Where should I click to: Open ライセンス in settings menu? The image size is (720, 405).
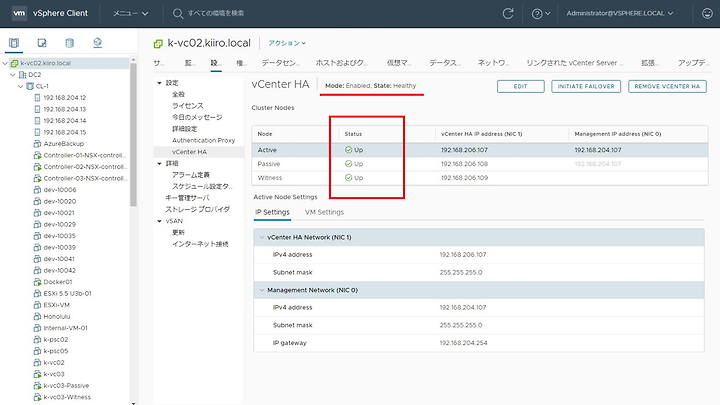click(187, 106)
